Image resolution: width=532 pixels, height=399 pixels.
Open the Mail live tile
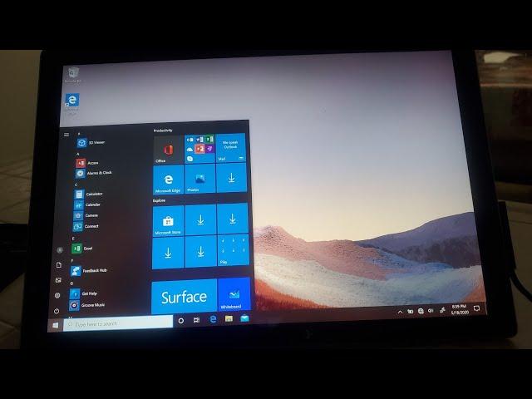[x=230, y=148]
